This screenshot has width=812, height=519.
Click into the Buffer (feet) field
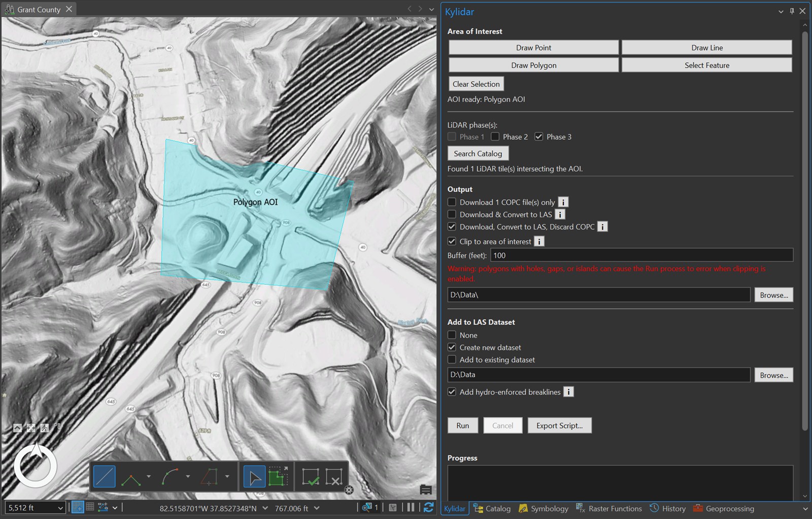click(x=641, y=255)
